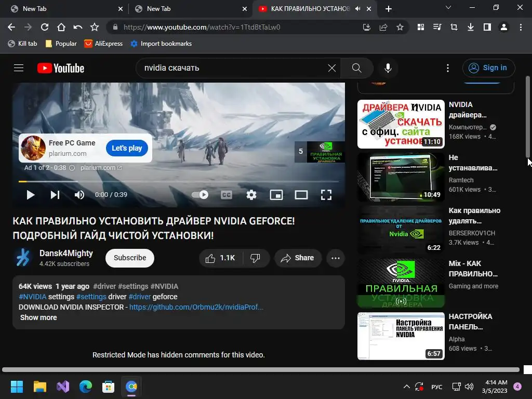Open the github.com nvidiaProf link
The image size is (532, 399).
pos(196,307)
